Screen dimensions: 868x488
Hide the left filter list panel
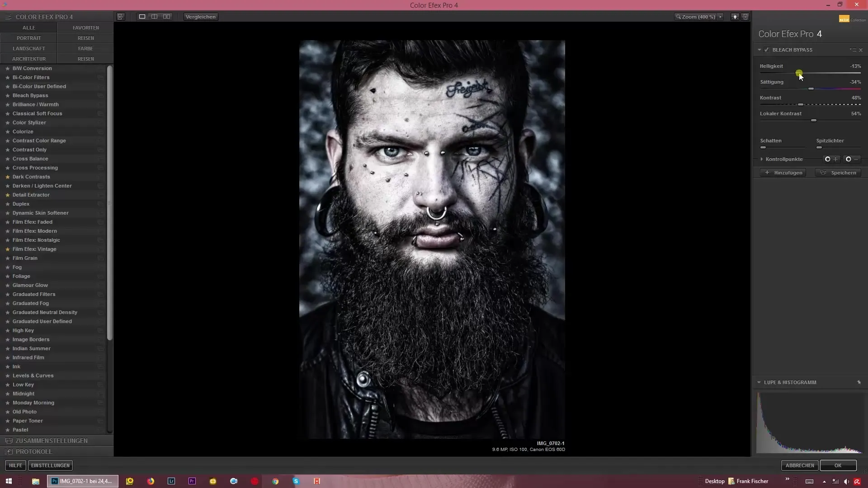[121, 17]
